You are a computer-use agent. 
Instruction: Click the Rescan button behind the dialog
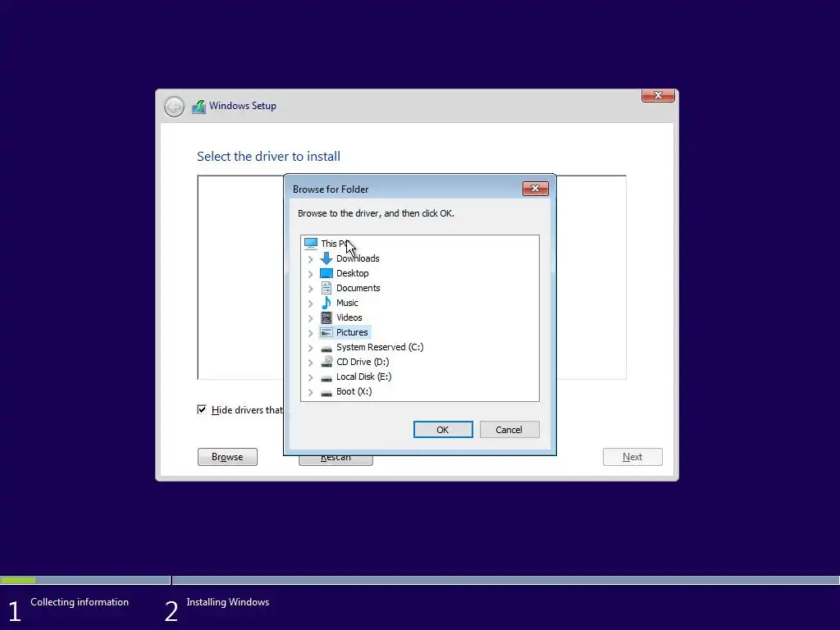[x=336, y=459]
